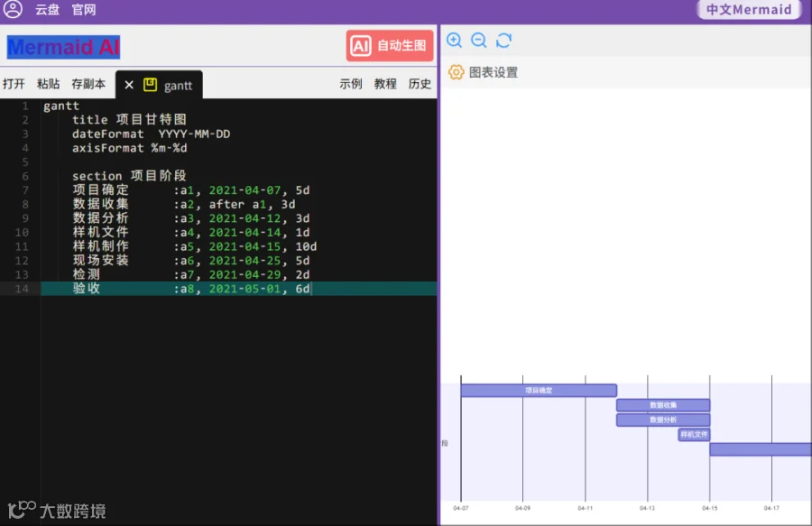This screenshot has width=812, height=526.
Task: Click line 1 'gantt' in the editor
Action: tap(61, 106)
